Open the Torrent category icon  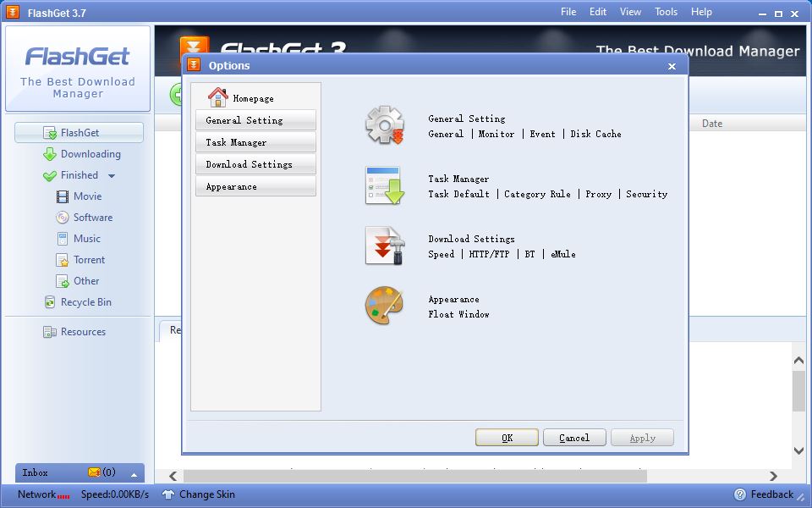[x=63, y=260]
